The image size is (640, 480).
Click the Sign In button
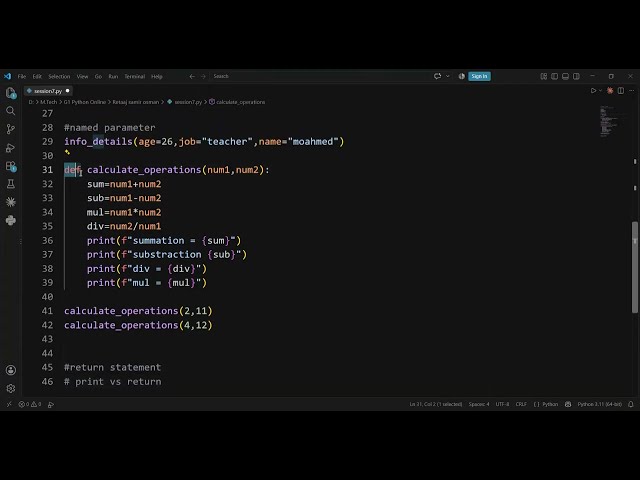click(479, 76)
